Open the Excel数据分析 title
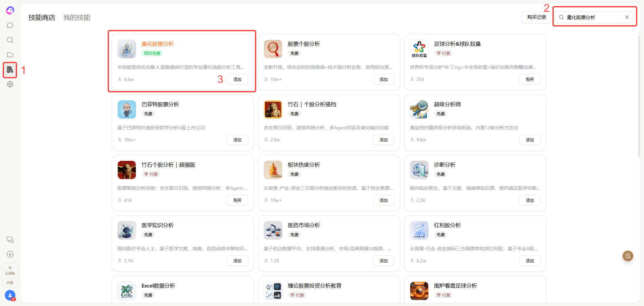This screenshot has width=644, height=306. 158,286
